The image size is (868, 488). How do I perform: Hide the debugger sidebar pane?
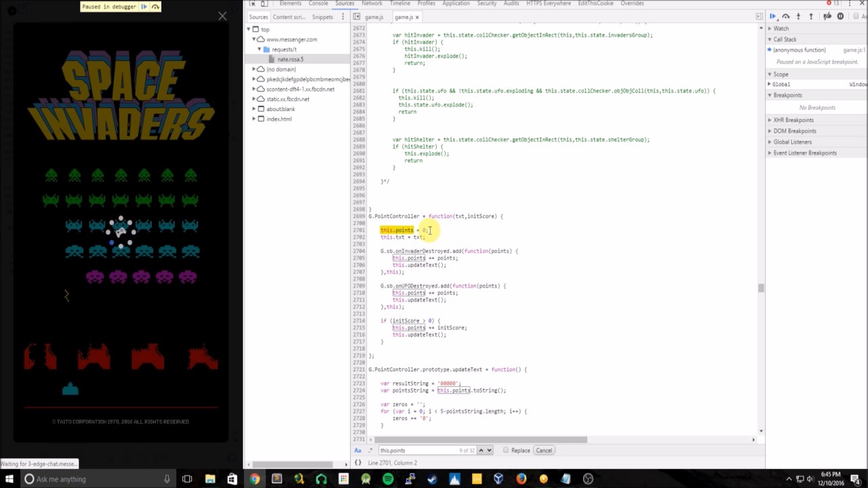759,17
